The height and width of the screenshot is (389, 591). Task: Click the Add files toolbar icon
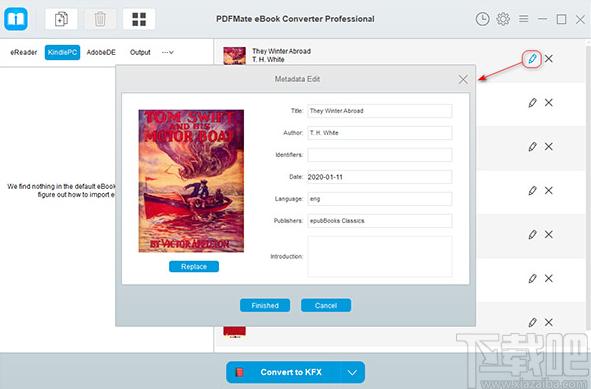[x=61, y=19]
